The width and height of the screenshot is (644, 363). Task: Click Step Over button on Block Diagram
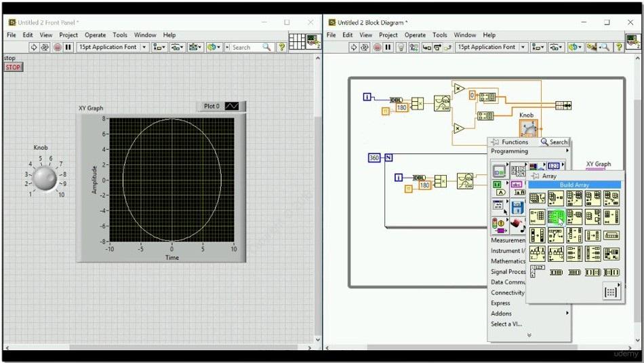point(437,47)
